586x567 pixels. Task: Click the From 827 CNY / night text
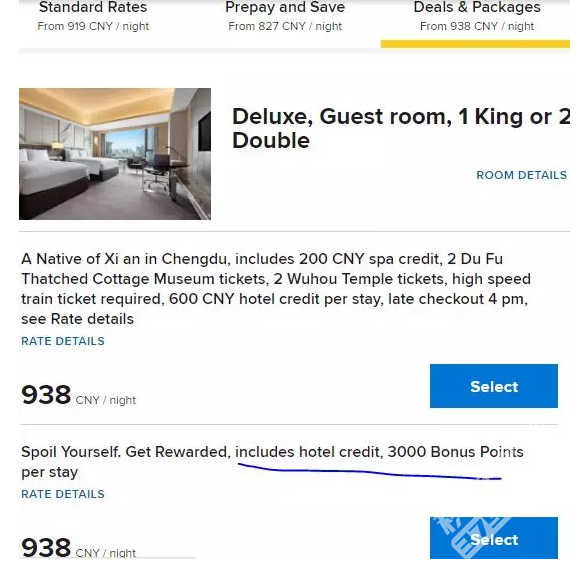pos(285,27)
